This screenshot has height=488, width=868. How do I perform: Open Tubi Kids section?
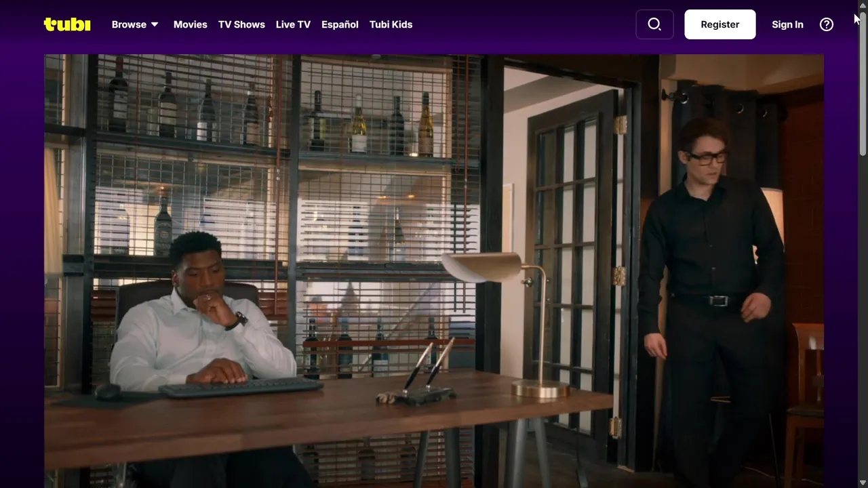391,24
